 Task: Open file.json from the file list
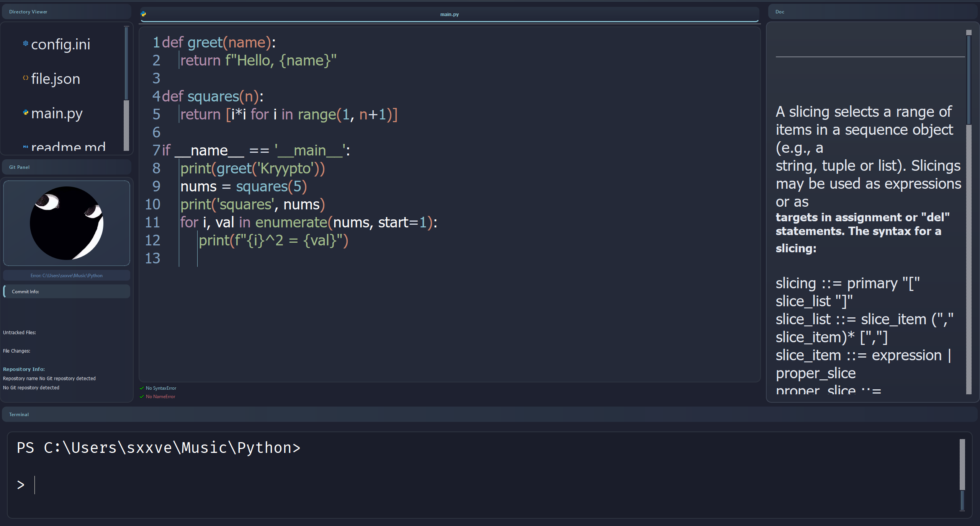(56, 79)
